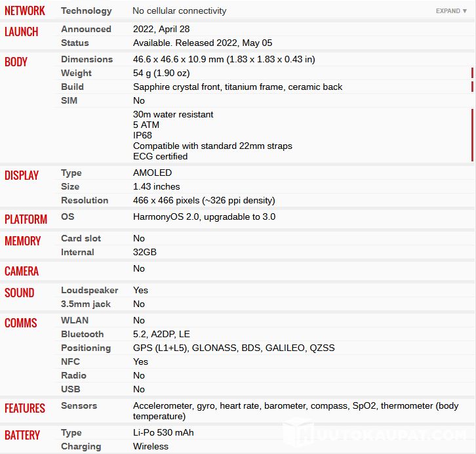Open the Resolution spec link

point(85,200)
